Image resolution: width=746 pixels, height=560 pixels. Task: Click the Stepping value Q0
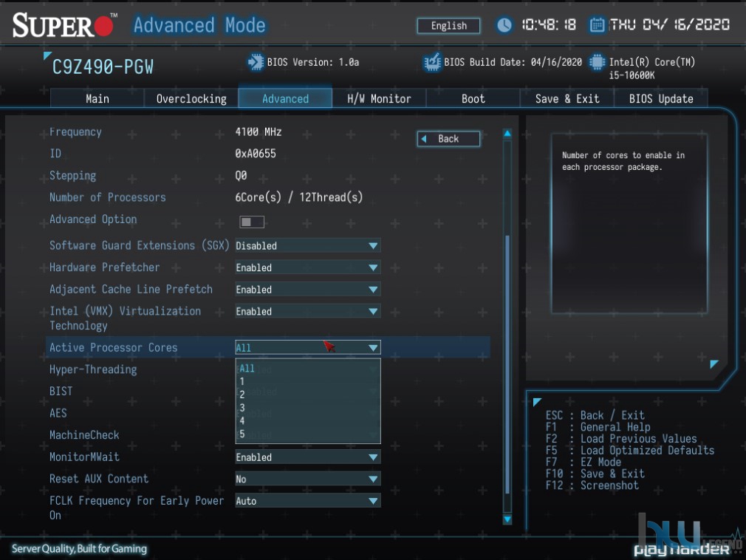[x=241, y=175]
